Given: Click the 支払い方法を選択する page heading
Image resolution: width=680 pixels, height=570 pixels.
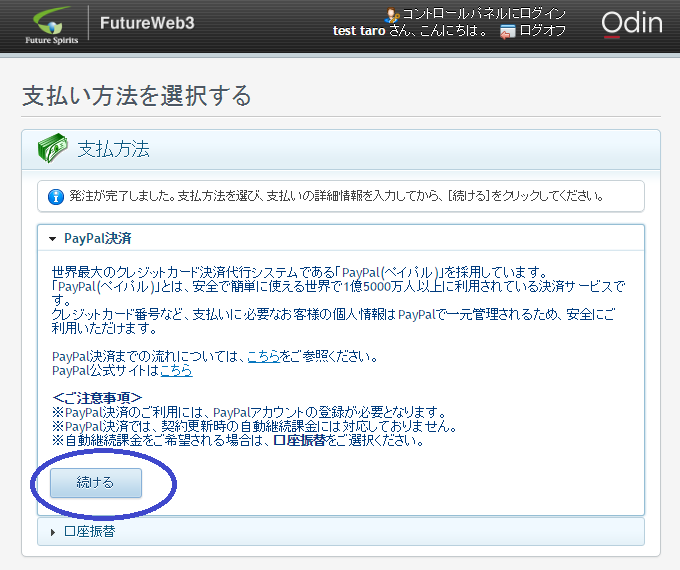Looking at the screenshot, I should tap(137, 95).
